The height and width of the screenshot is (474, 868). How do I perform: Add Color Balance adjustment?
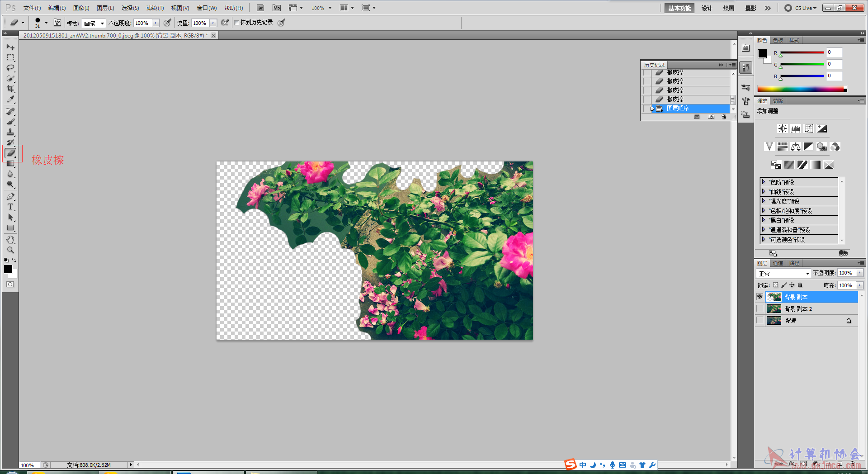[796, 147]
